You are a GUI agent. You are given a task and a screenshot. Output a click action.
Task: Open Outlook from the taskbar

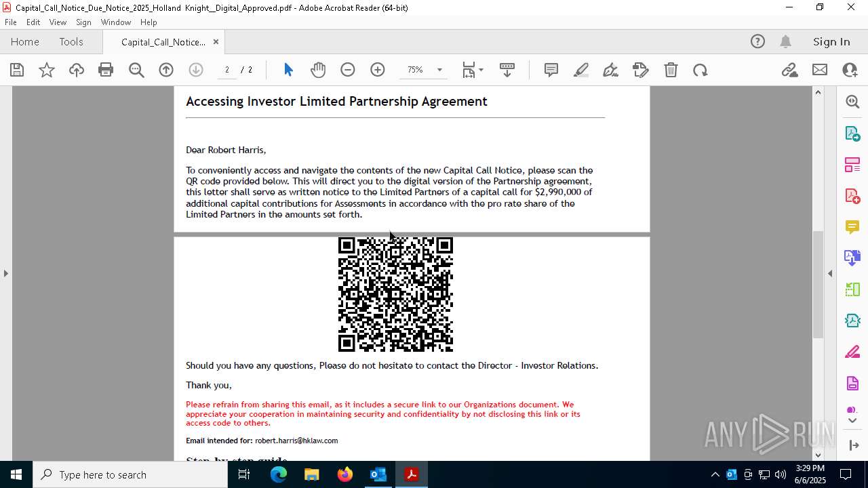click(378, 474)
